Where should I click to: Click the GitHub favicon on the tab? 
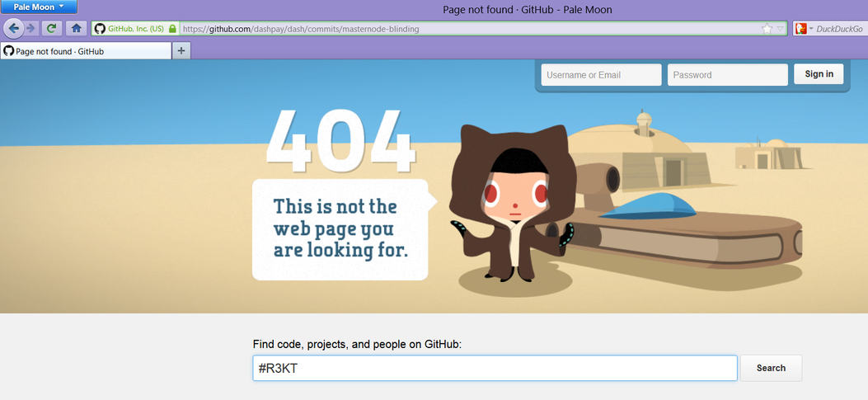[8, 51]
